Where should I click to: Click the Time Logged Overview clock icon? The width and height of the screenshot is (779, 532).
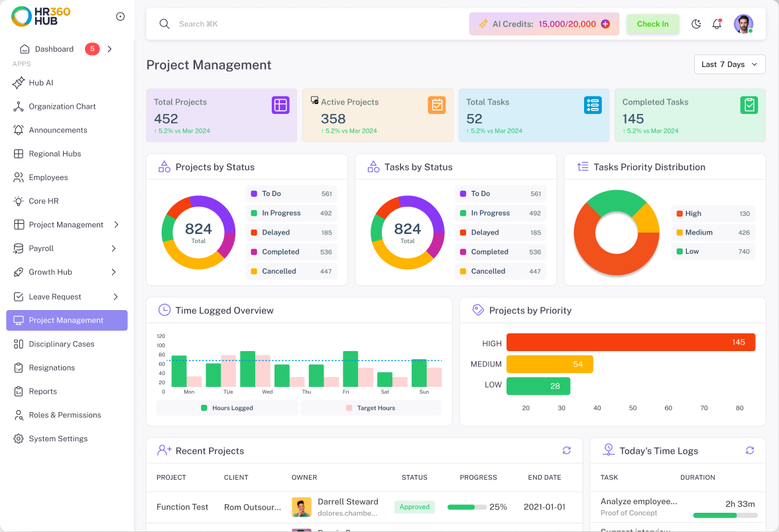point(164,310)
